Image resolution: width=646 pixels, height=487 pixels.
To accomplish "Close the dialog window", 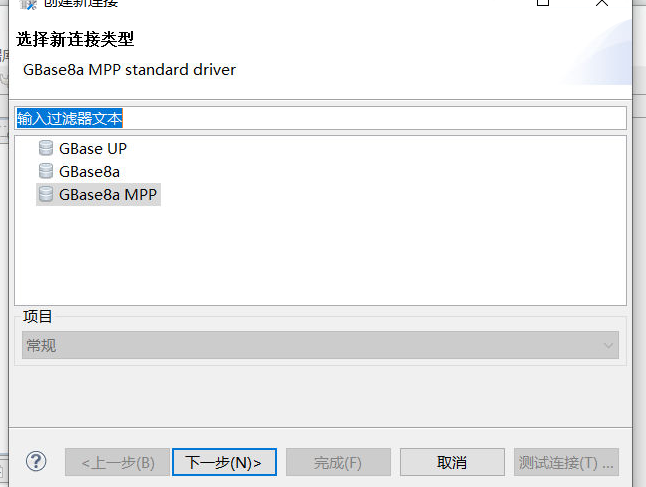I will (x=602, y=3).
